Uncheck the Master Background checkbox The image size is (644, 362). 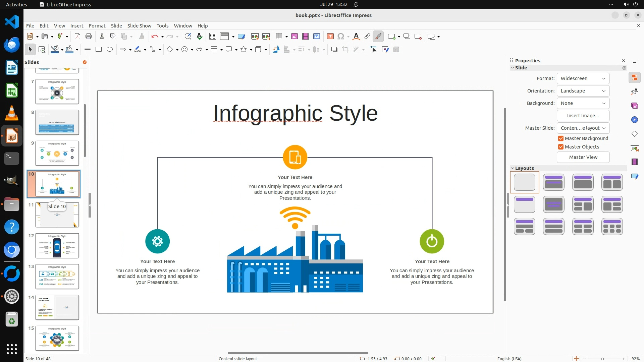tap(560, 138)
